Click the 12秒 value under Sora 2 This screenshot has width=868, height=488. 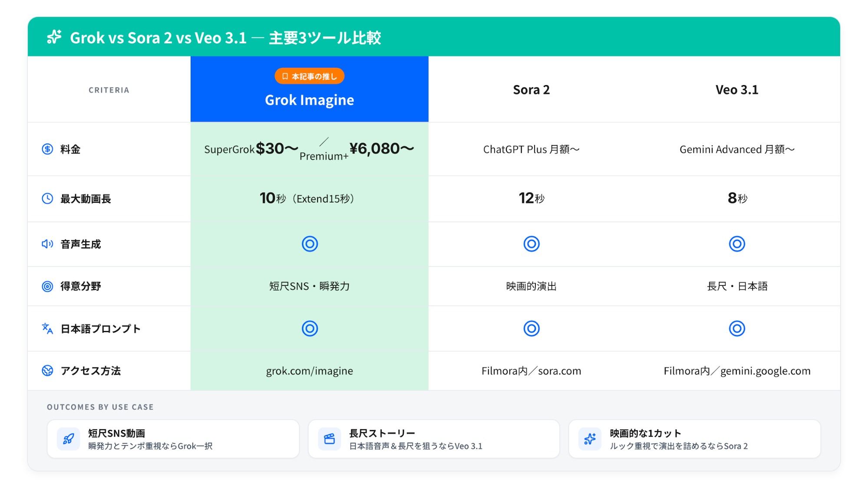click(x=531, y=198)
